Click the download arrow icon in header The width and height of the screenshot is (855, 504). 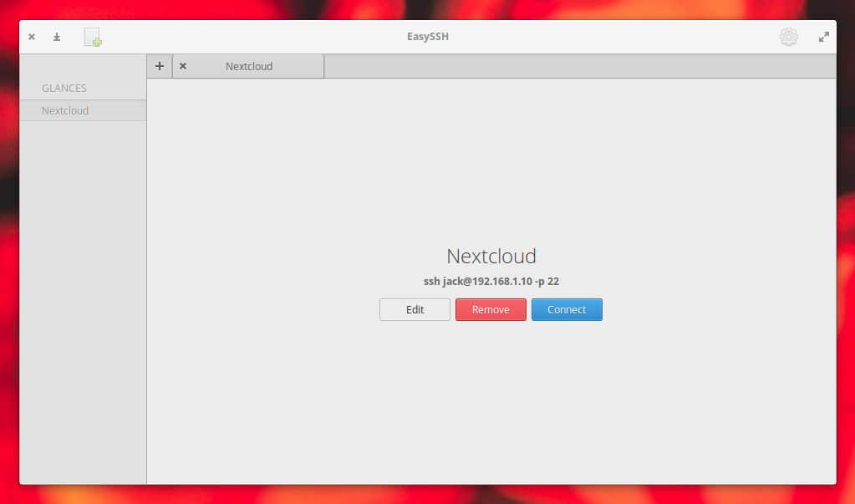tap(57, 38)
